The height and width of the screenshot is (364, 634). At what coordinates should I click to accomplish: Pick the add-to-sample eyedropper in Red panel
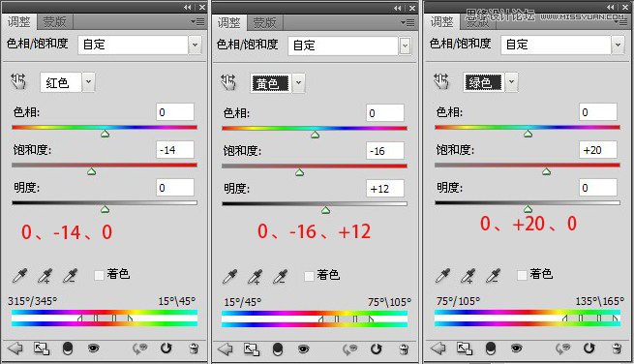[45, 276]
